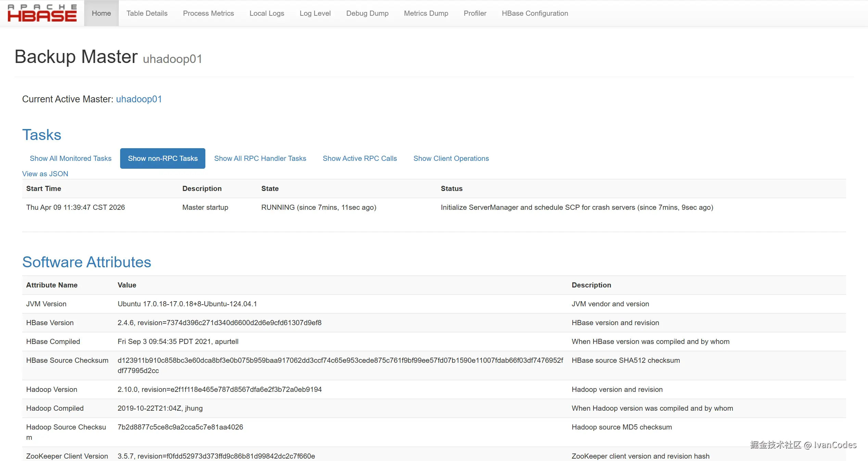Follow the uhadoop01 active master link
This screenshot has width=868, height=461.
139,99
